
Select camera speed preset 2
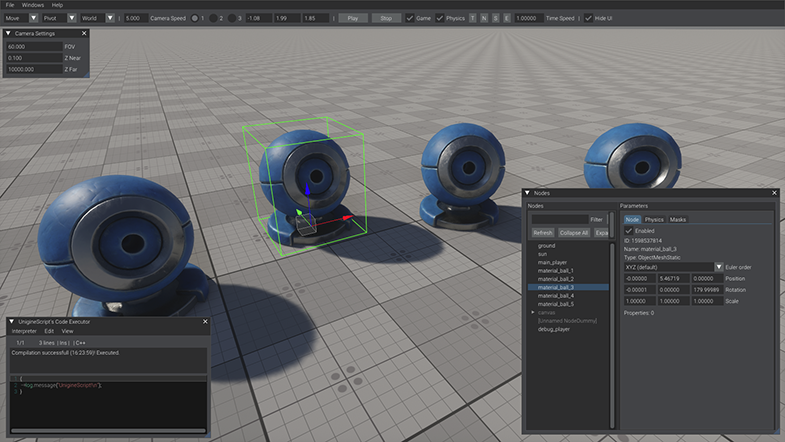(212, 18)
